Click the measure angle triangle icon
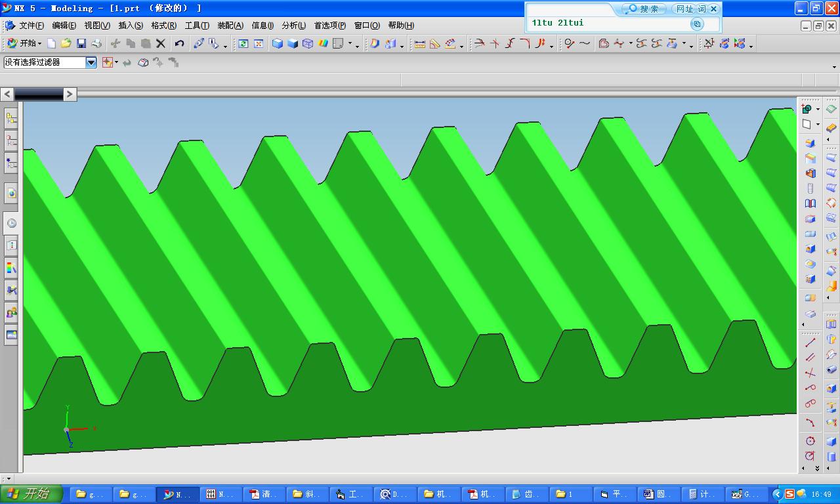The height and width of the screenshot is (504, 840). [434, 44]
